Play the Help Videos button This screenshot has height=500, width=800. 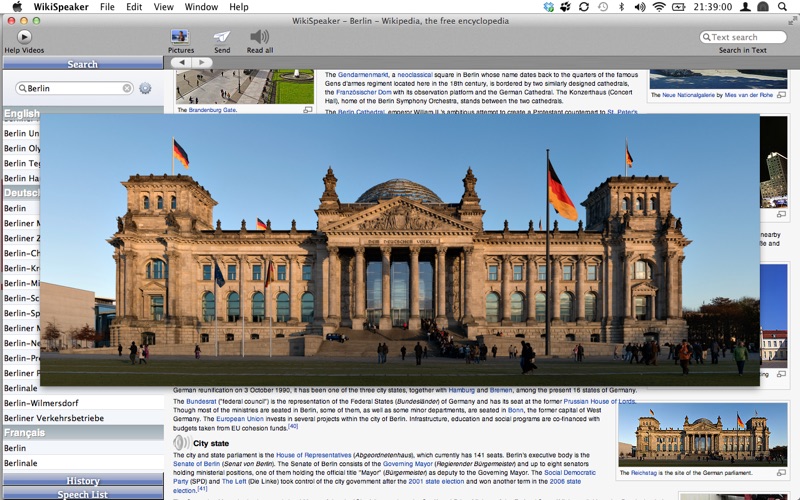[24, 37]
